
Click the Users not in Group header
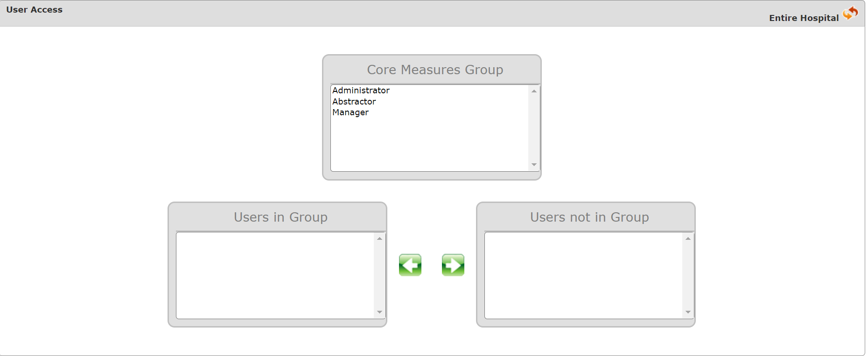[589, 217]
